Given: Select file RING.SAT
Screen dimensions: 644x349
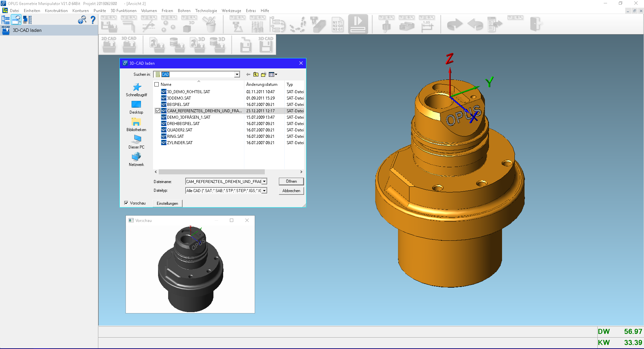Looking at the screenshot, I should point(176,136).
